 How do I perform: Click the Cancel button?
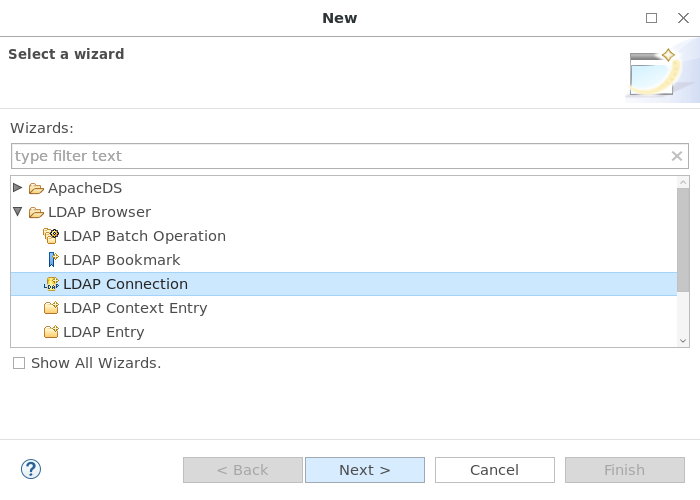coord(495,470)
